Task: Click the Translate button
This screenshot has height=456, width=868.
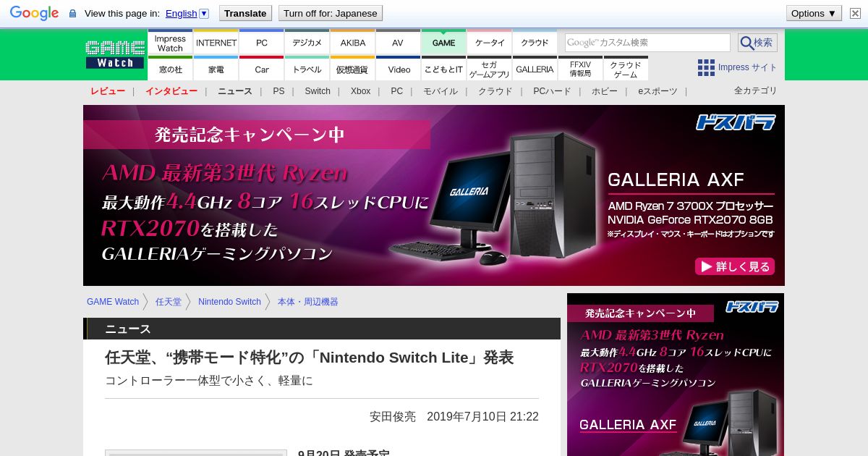Action: [x=245, y=13]
